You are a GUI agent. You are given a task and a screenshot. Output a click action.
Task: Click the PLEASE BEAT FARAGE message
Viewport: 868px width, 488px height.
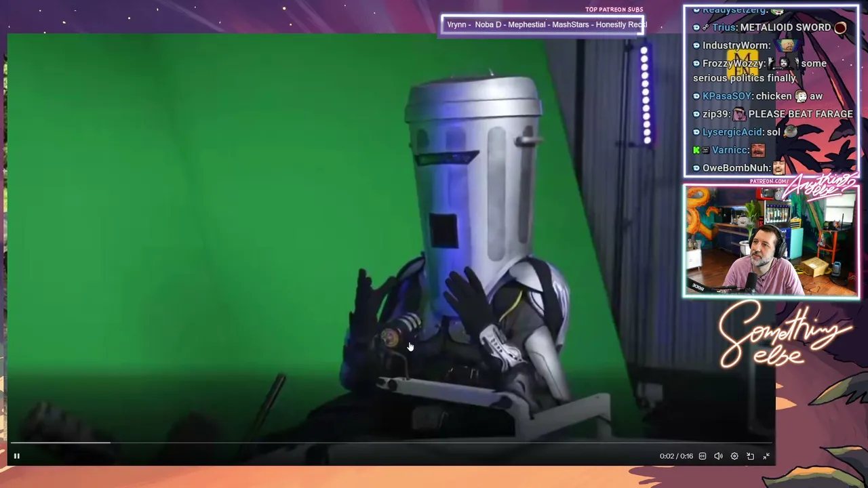801,114
